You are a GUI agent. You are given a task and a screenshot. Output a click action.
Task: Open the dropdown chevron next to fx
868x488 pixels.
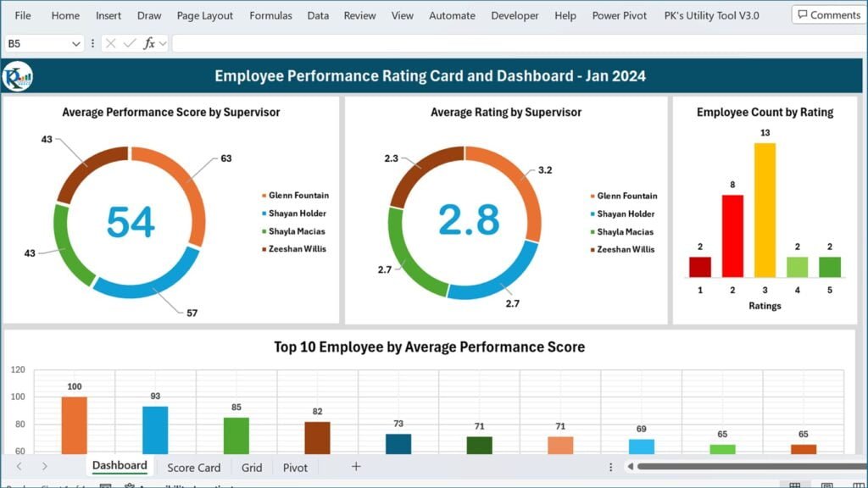[x=164, y=43]
